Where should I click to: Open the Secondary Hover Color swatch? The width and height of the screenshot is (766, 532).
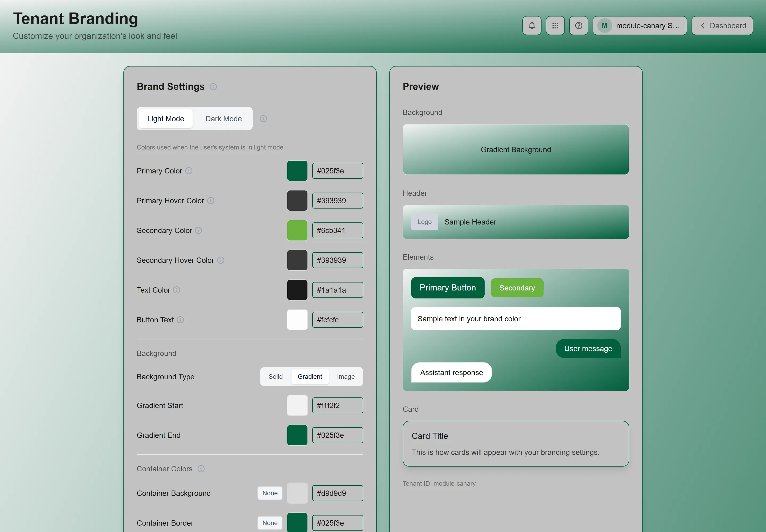click(297, 260)
